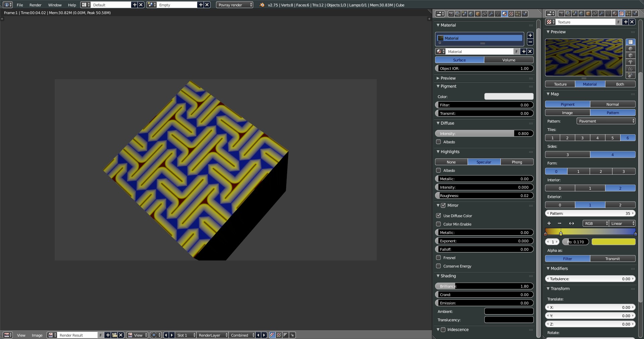Toggle the Conserve Energy checkbox
Image resolution: width=644 pixels, height=339 pixels.
[x=438, y=266]
